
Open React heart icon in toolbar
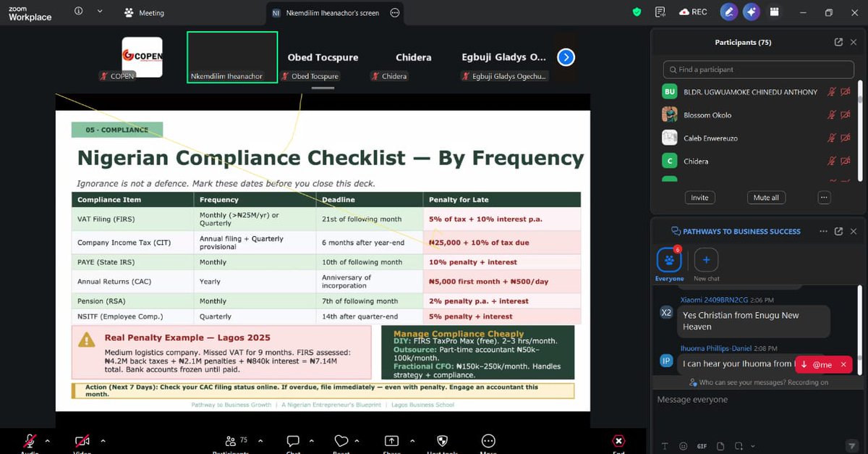(x=341, y=441)
